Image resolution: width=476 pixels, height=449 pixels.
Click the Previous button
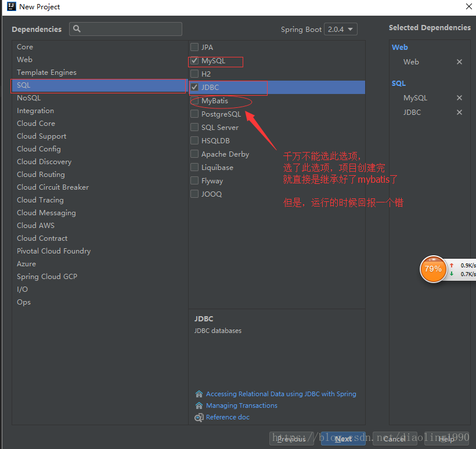[x=291, y=439]
